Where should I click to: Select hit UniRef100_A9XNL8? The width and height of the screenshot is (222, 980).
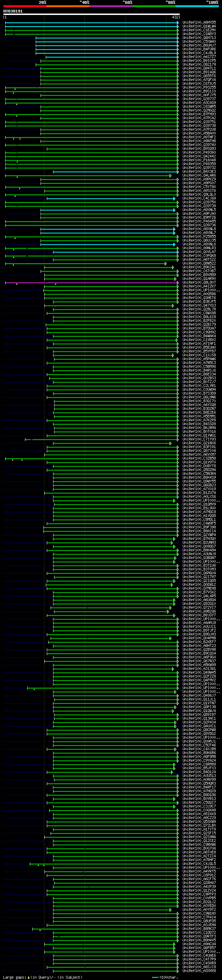click(x=199, y=229)
